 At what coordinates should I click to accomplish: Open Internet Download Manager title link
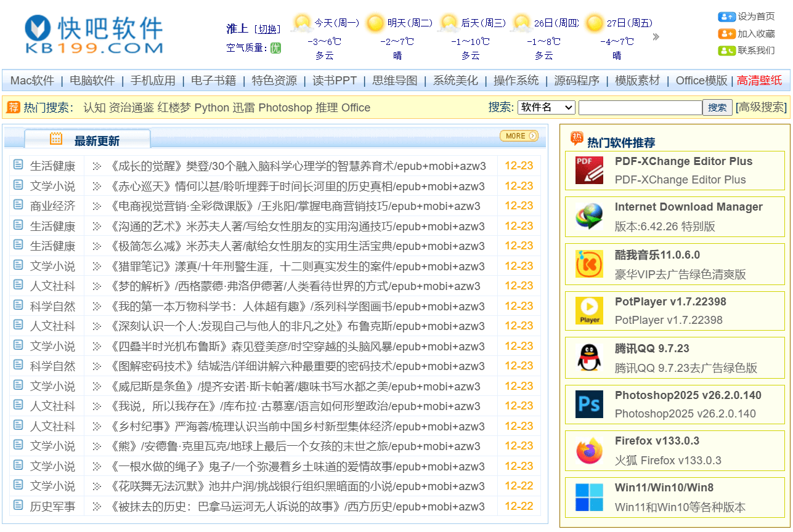click(x=689, y=207)
